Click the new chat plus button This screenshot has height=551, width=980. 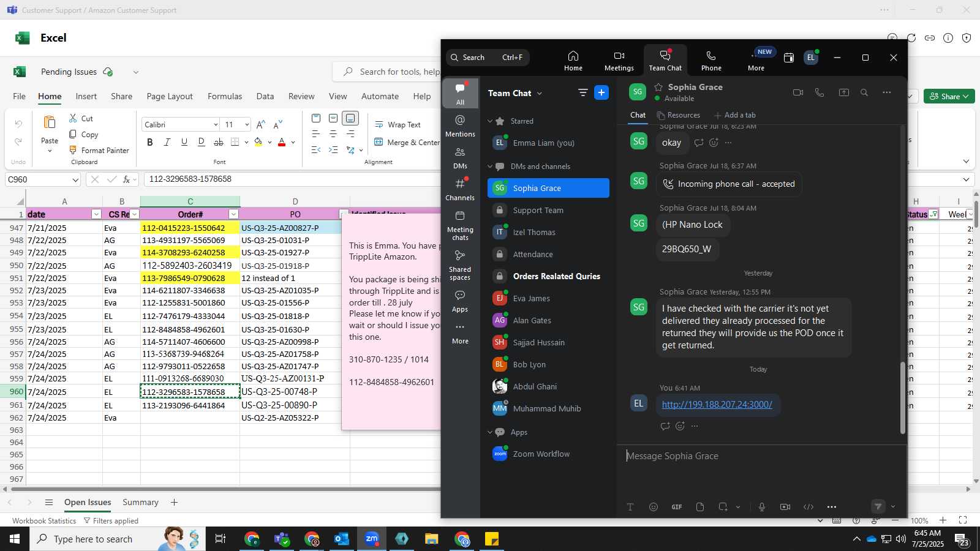(601, 92)
